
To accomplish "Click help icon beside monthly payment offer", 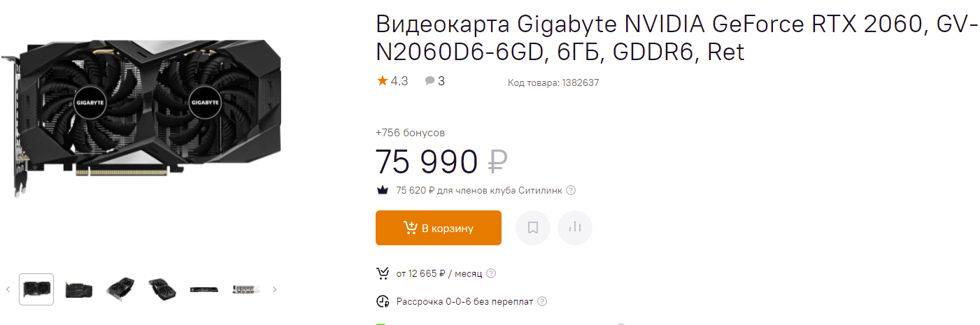I will coord(491,273).
